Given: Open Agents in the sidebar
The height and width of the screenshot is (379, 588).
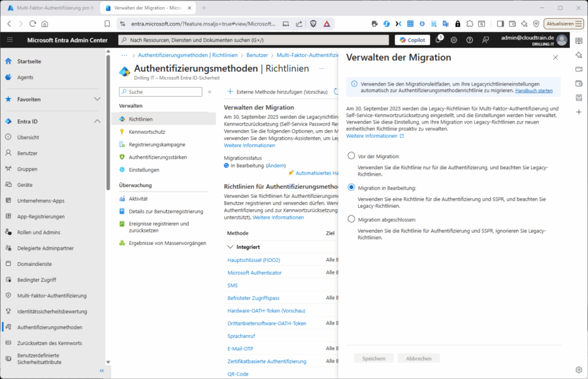Looking at the screenshot, I should click(x=25, y=77).
